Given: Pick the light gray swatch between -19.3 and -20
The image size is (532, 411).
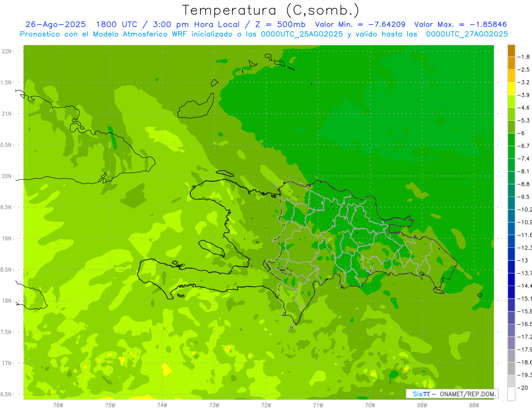Looking at the screenshot, I should tap(511, 381).
